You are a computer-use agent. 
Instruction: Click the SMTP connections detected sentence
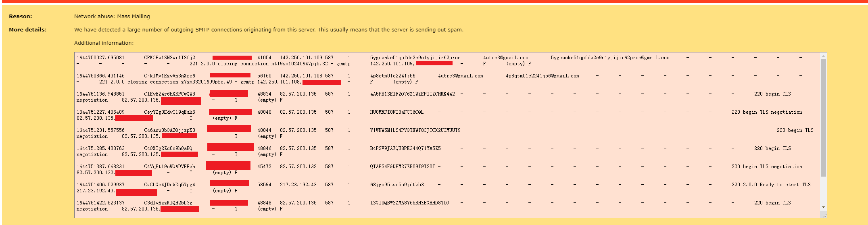[x=269, y=30]
